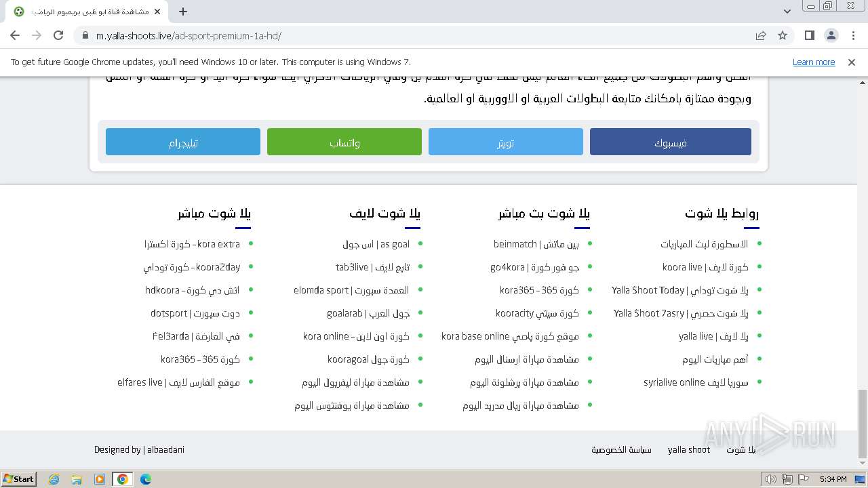Open the goalarab link

(x=368, y=313)
